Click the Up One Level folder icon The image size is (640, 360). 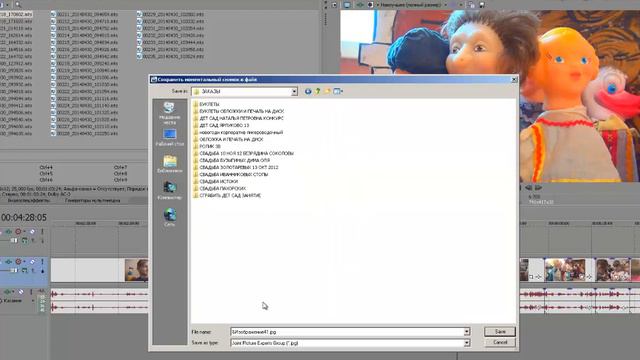[318, 91]
